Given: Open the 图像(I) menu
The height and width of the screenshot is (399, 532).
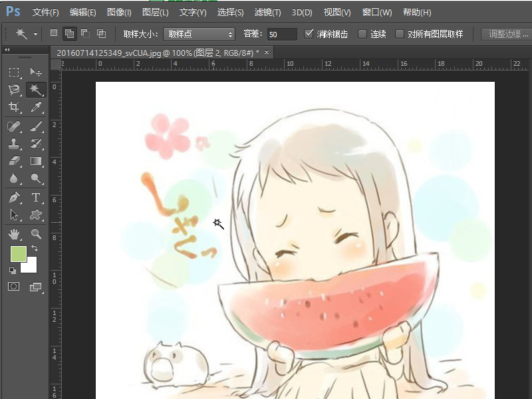Looking at the screenshot, I should (119, 13).
